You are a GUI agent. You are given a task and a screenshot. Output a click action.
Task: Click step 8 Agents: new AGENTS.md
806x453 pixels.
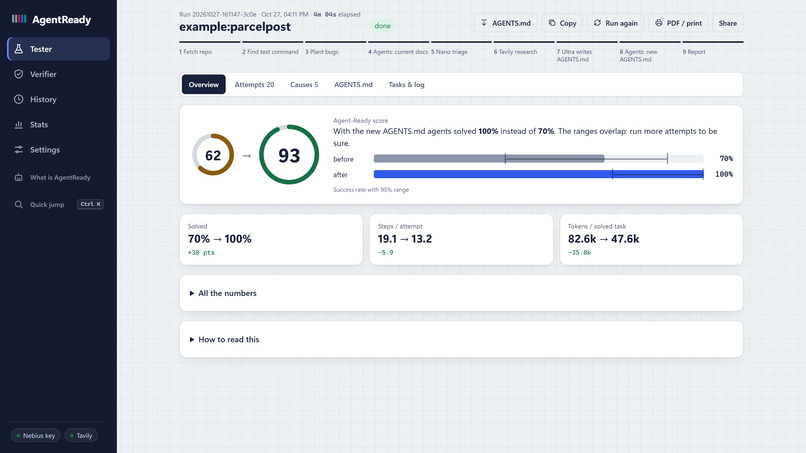650,51
